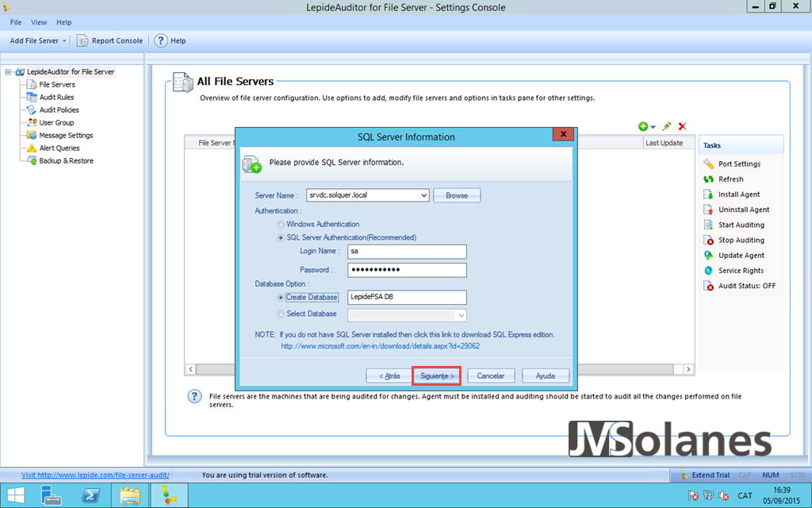The width and height of the screenshot is (812, 508).
Task: Click the Port Settings wrench icon
Action: point(708,164)
